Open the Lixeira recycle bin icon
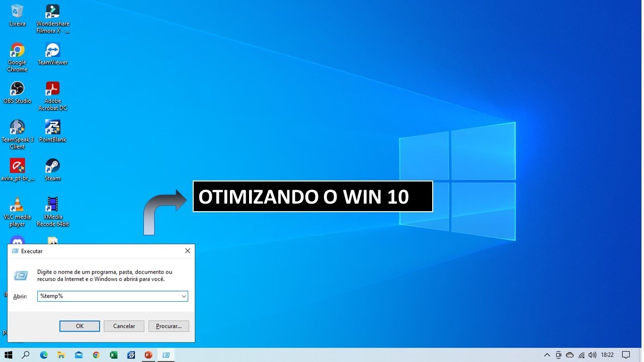This screenshot has width=644, height=362. 17,15
